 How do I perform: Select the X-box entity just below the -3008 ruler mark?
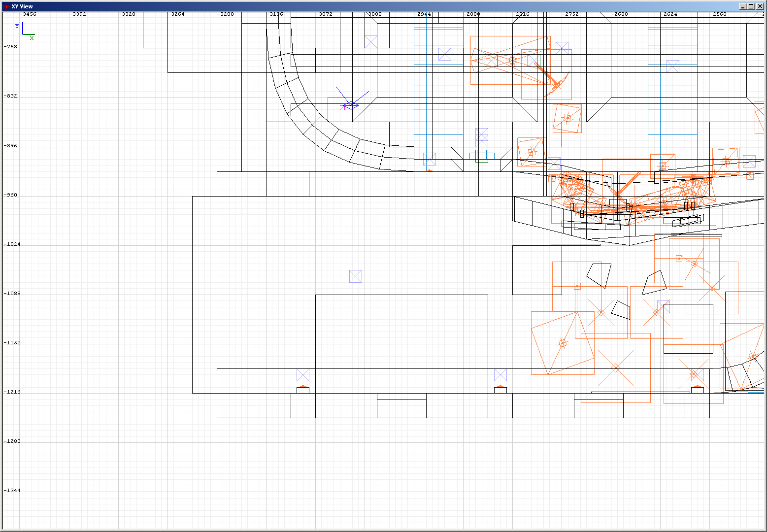(x=371, y=41)
